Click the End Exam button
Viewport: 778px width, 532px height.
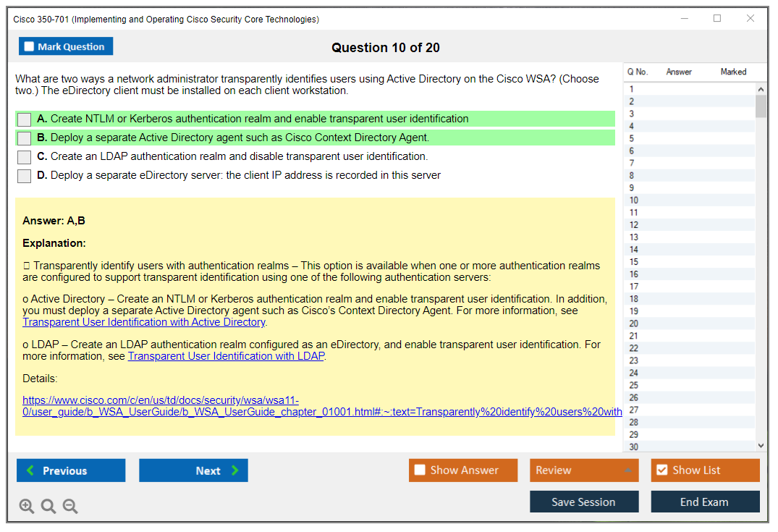coord(705,502)
